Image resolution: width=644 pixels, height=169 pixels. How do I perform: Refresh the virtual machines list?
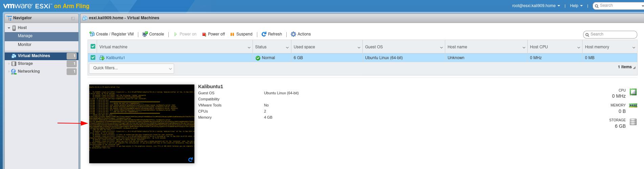(272, 34)
